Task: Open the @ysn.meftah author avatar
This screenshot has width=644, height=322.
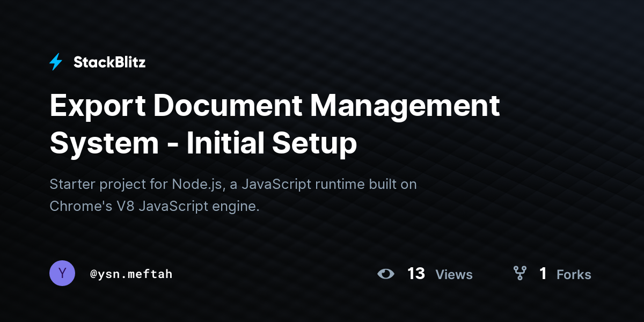Action: coord(62,273)
